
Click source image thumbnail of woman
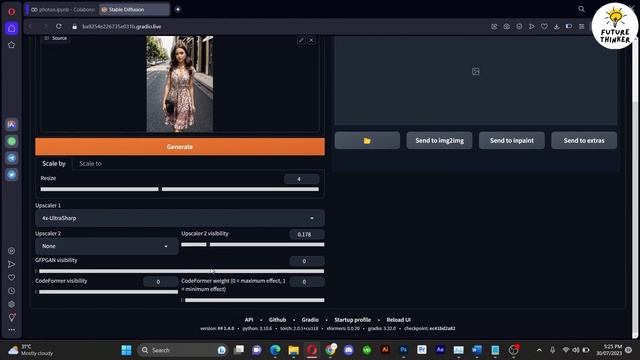pyautogui.click(x=180, y=84)
